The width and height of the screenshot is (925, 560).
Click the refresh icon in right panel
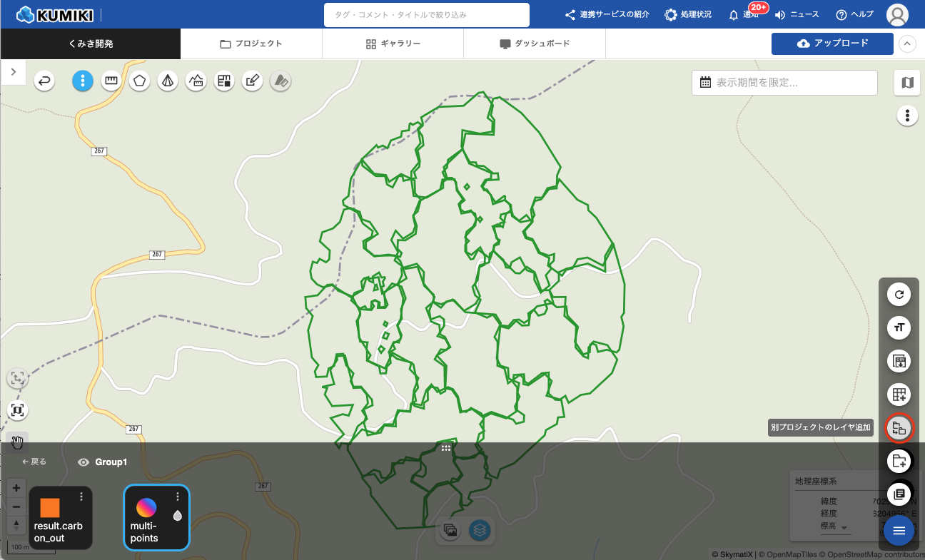pos(899,294)
